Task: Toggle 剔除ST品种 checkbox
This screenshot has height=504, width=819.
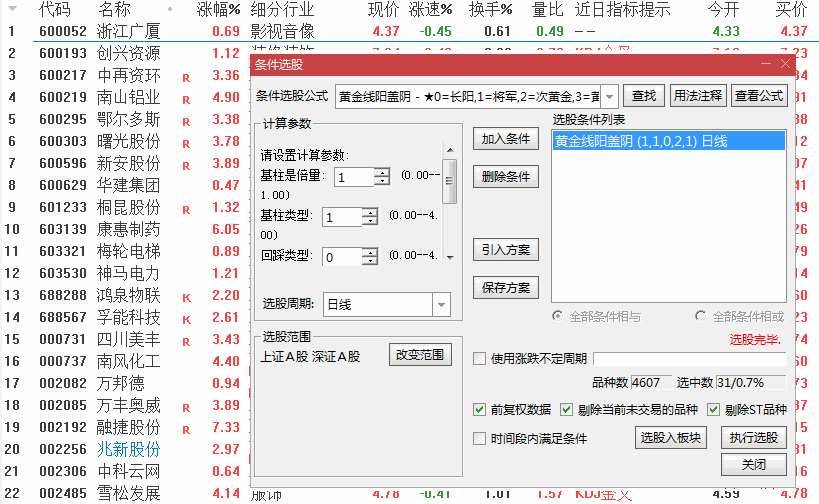Action: point(713,409)
